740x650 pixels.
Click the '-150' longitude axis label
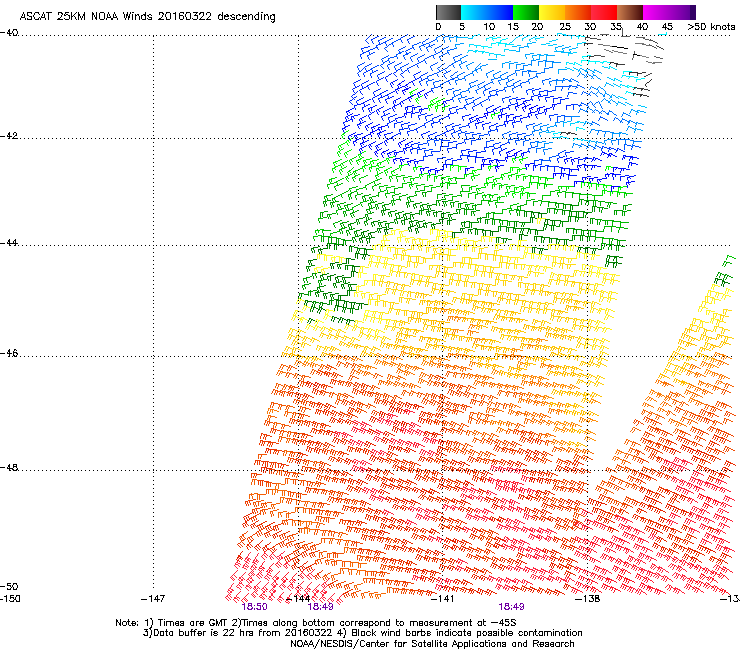click(10, 599)
